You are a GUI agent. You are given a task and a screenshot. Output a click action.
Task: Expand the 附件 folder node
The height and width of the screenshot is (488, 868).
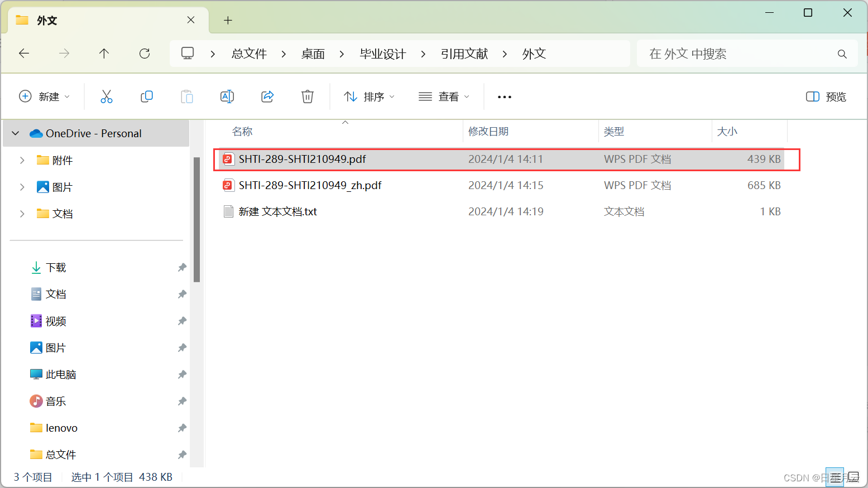point(22,160)
